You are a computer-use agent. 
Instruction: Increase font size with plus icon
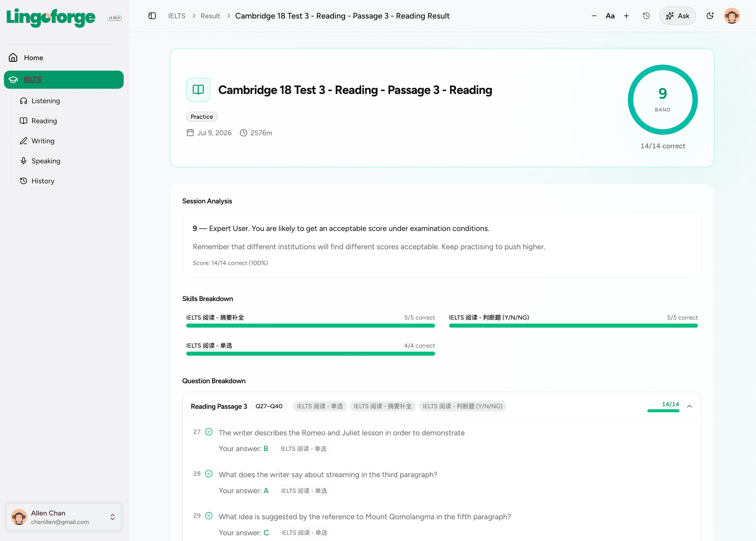[x=626, y=16]
